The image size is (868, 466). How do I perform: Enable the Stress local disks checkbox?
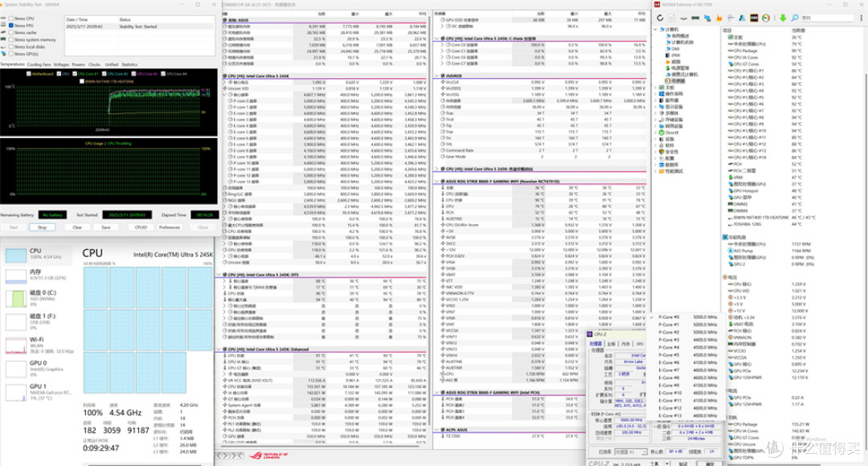pos(11,47)
